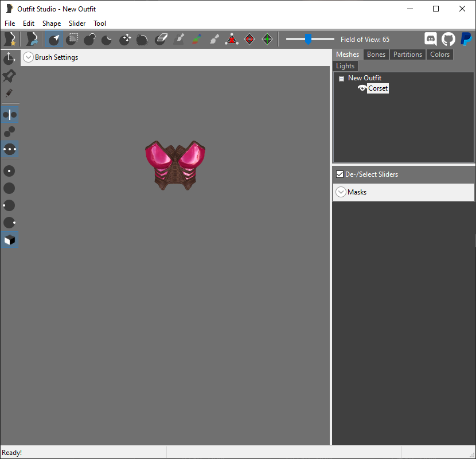Image resolution: width=476 pixels, height=459 pixels.
Task: Click the circle with center dot icon
Action: coord(9,171)
